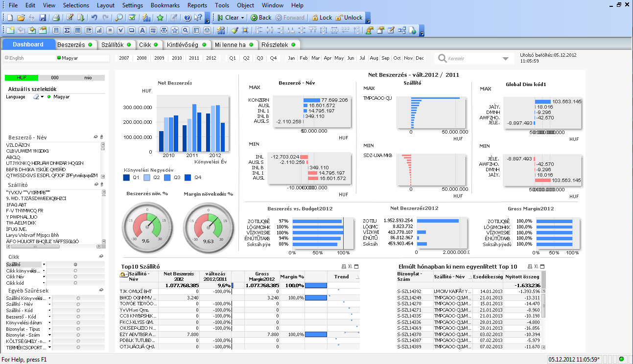Create a new document with New icon
The width and height of the screenshot is (633, 364).
click(x=10, y=18)
